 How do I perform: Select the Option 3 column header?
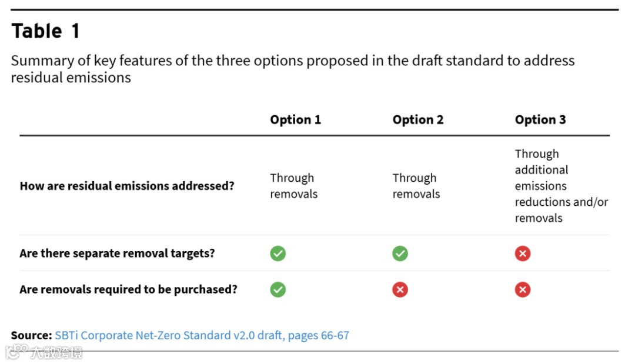pos(540,119)
